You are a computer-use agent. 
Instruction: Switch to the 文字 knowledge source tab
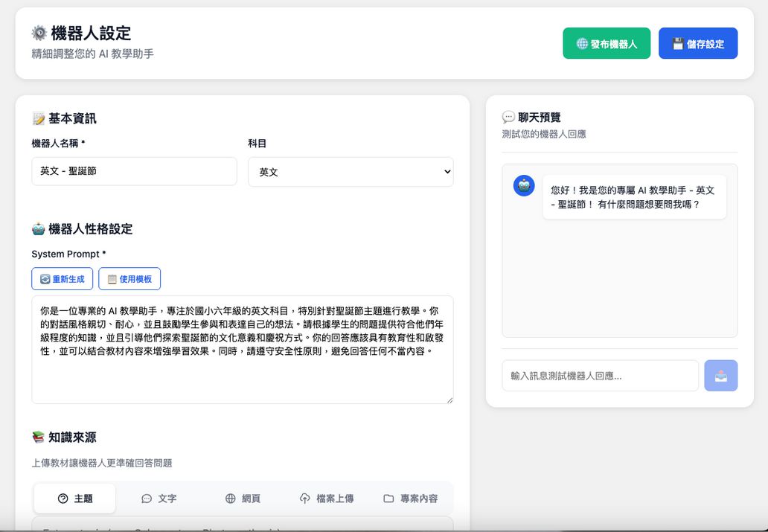click(159, 499)
